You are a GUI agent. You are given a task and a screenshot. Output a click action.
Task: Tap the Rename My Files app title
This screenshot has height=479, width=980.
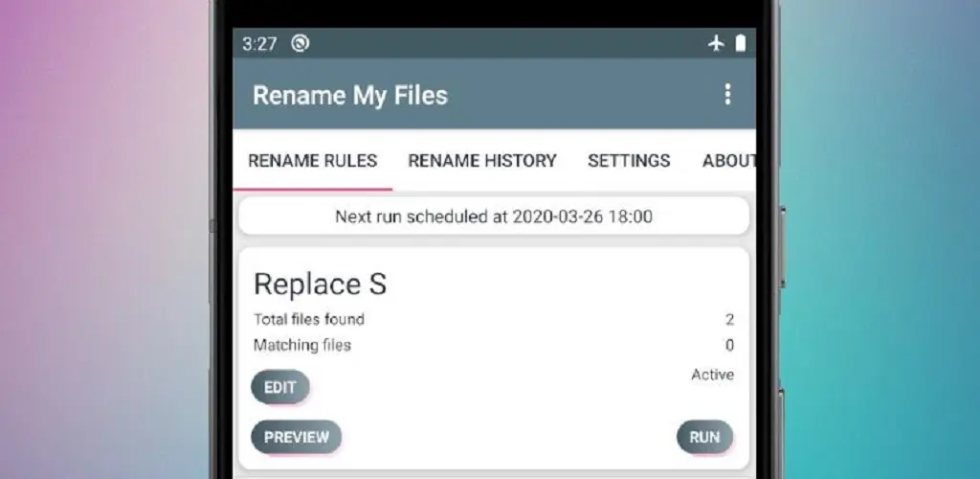(x=350, y=96)
